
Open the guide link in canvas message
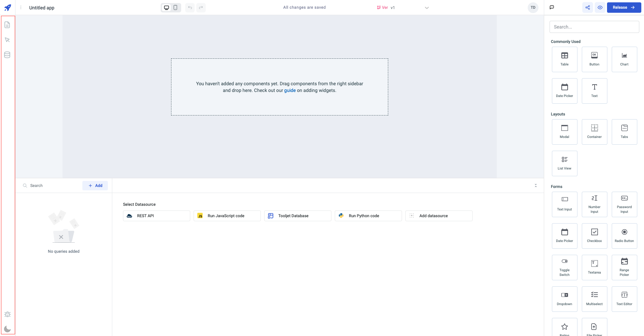point(290,90)
